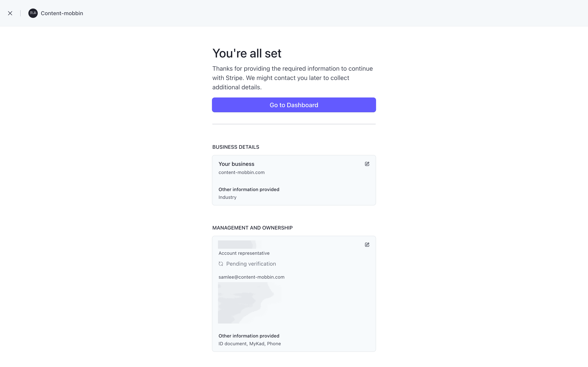Viewport: 588px width, 367px height.
Task: Click the Pending verification sync icon
Action: point(221,264)
